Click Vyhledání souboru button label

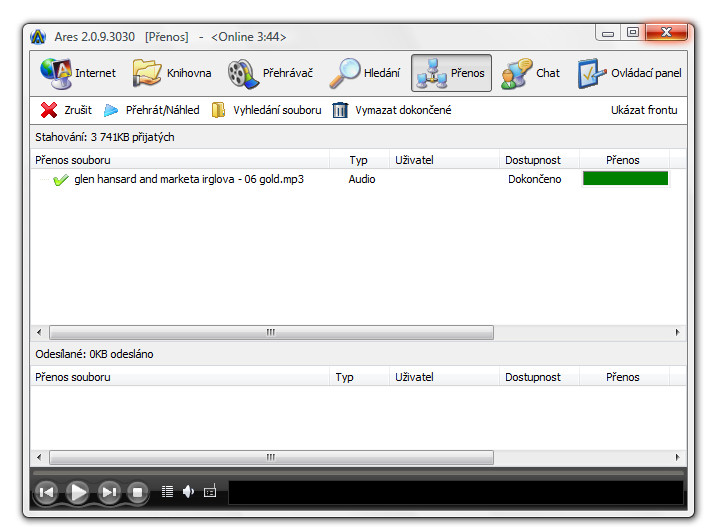click(277, 110)
